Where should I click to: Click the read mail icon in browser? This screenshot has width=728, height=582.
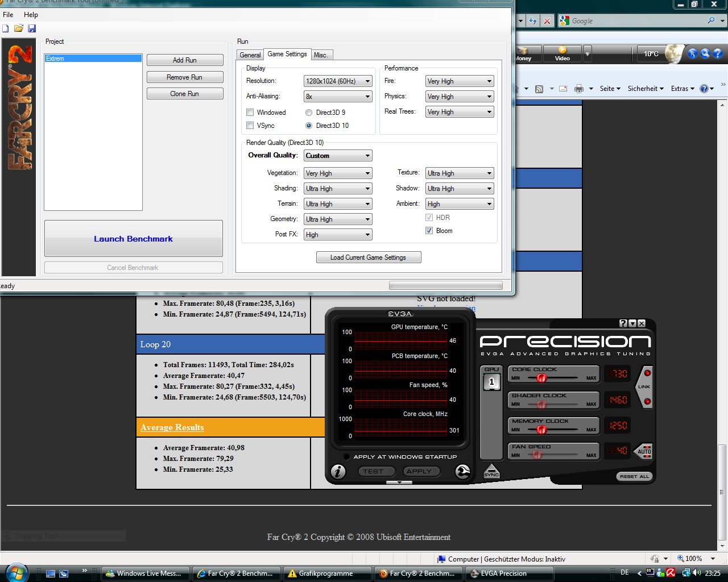[563, 89]
